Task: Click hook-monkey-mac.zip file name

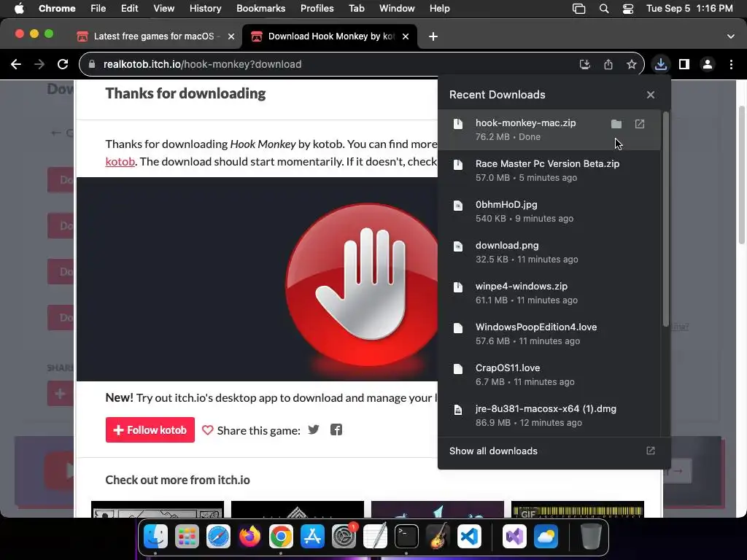Action: [525, 122]
